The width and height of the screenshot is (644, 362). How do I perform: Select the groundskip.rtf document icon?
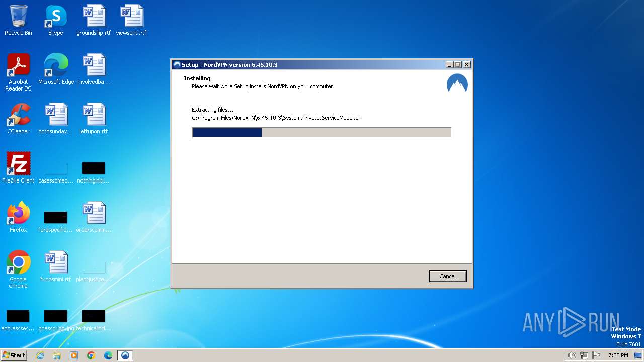pos(94,21)
